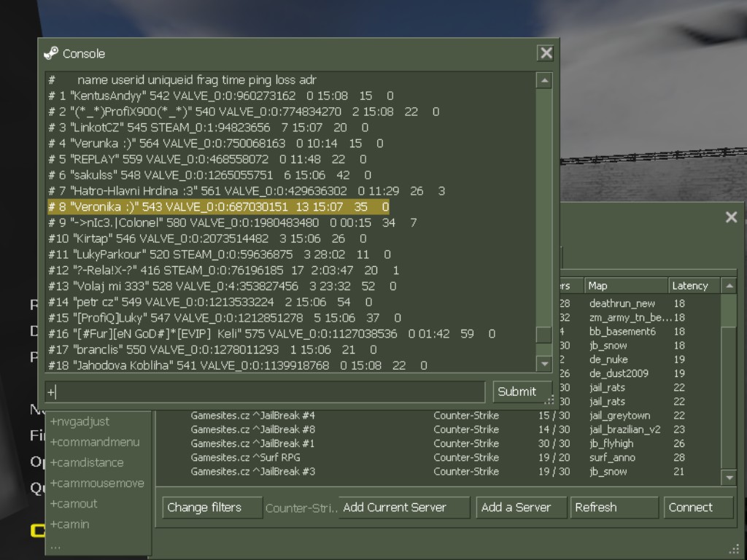
Task: Close the Console window
Action: point(546,52)
